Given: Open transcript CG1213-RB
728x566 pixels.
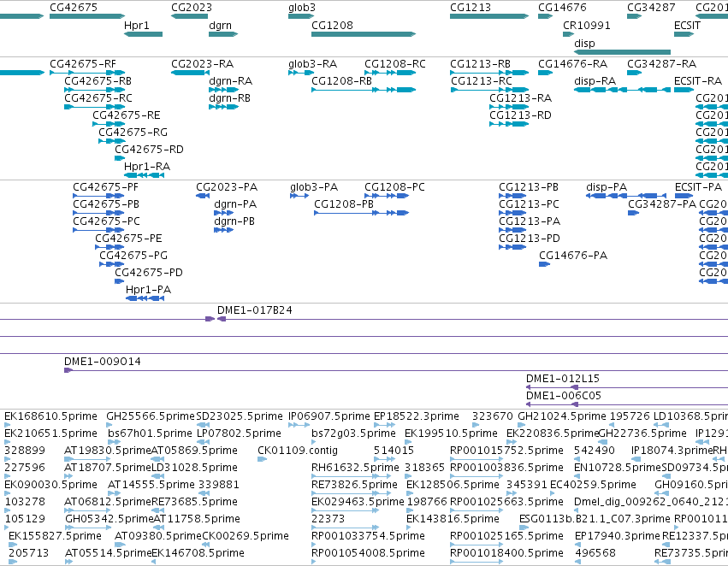Looking at the screenshot, I should click(x=480, y=64).
